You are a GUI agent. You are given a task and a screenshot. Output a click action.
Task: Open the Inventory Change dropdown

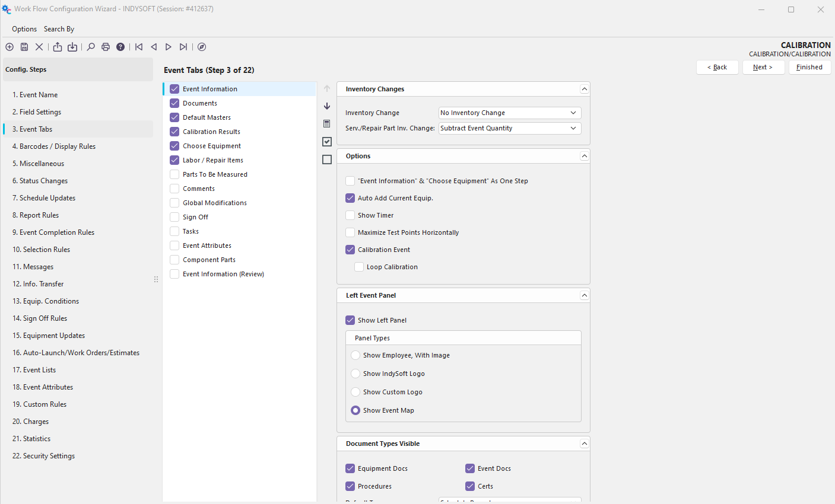pyautogui.click(x=509, y=113)
